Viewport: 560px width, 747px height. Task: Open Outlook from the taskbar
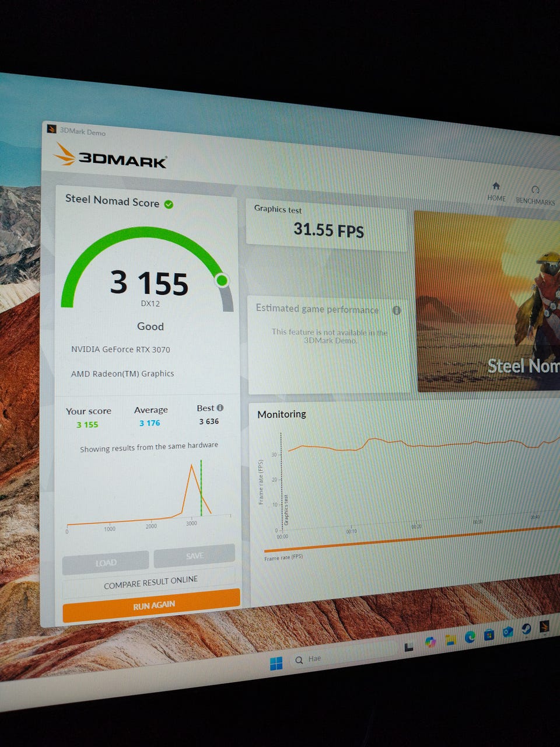click(x=508, y=631)
